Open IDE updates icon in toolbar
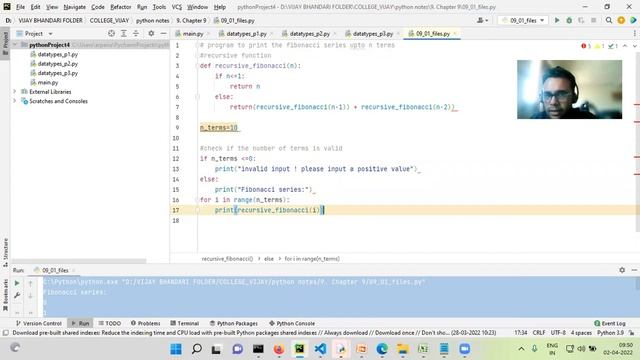 click(621, 20)
